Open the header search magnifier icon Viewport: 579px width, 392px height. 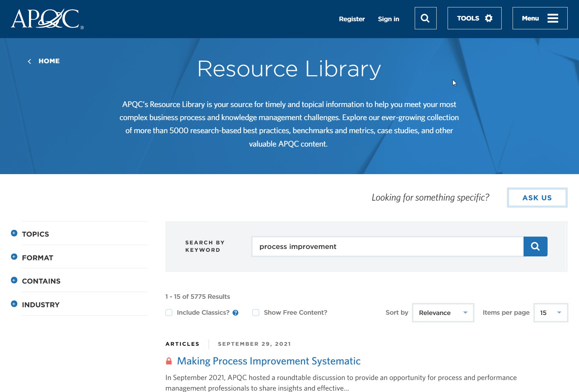425,18
